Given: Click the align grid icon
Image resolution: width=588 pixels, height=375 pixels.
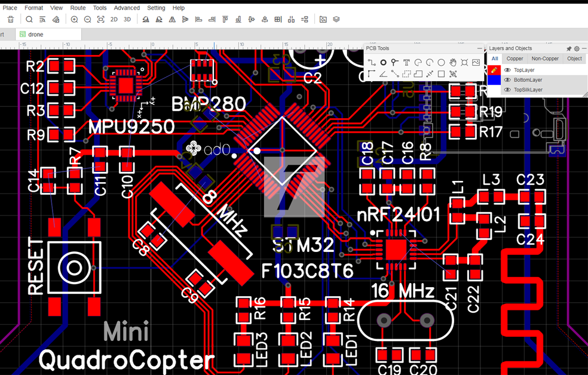Looking at the screenshot, I should tap(278, 20).
